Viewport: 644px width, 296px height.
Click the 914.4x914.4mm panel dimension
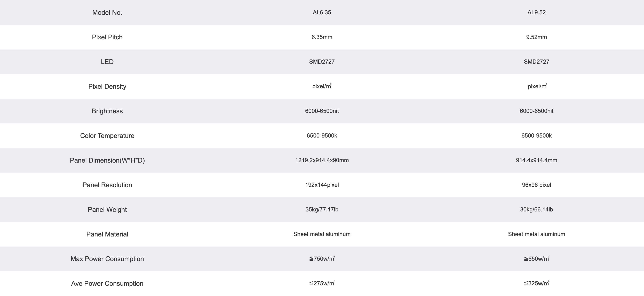coord(537,160)
